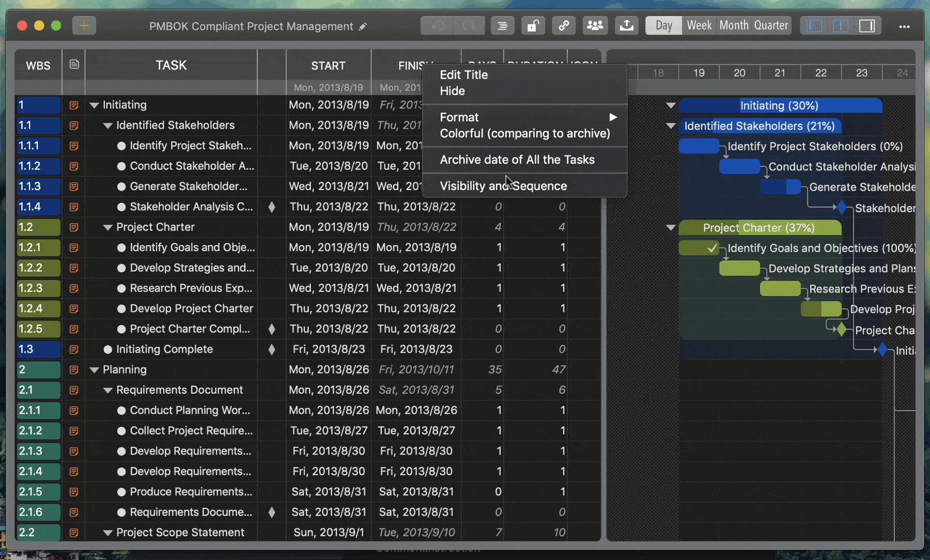The width and height of the screenshot is (930, 560).
Task: Click the green WBS 1.2 color cell
Action: (x=38, y=227)
